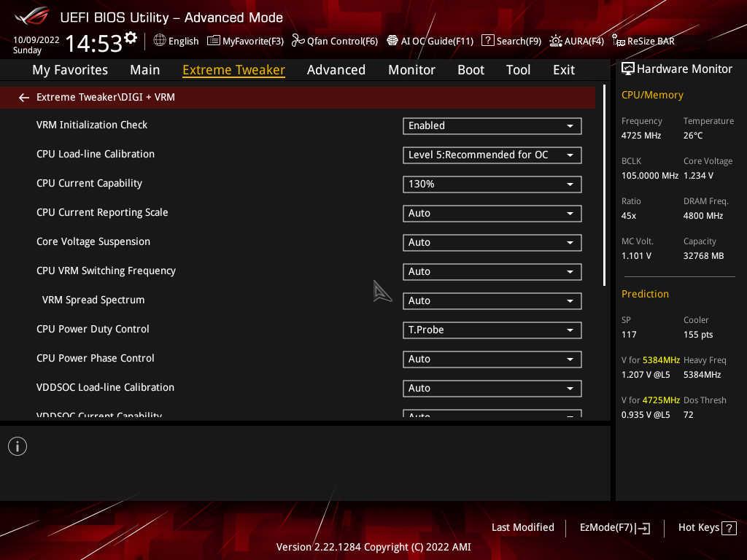747x560 pixels.
Task: Click 4725 MHz frequency value
Action: (641, 135)
